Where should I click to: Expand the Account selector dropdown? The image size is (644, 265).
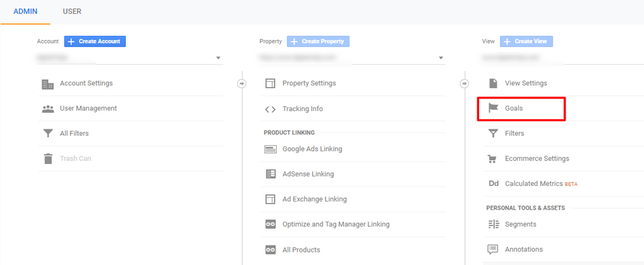tap(218, 58)
